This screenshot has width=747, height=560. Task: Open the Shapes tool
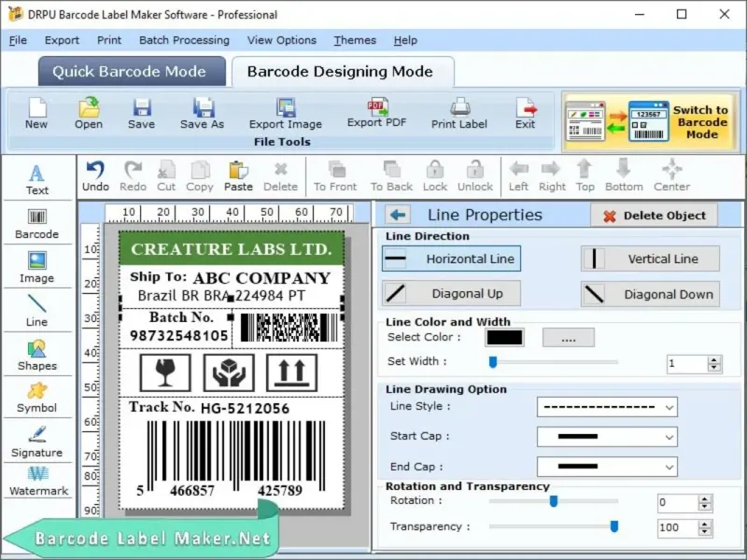[x=37, y=356]
